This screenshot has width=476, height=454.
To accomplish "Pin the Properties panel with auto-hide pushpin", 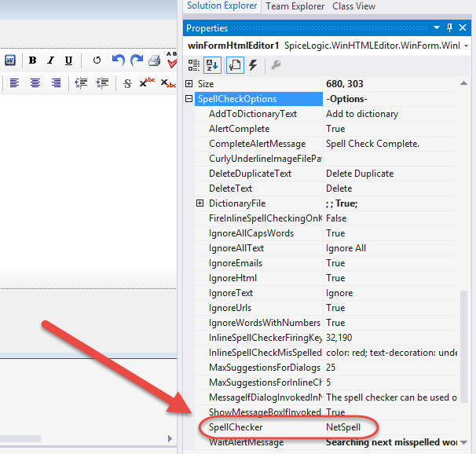I will pos(449,27).
